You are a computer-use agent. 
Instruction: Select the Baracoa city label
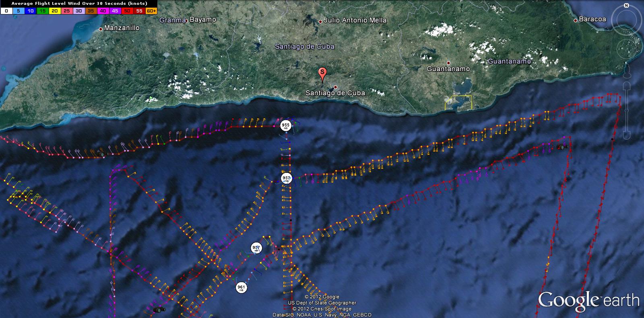[592, 19]
